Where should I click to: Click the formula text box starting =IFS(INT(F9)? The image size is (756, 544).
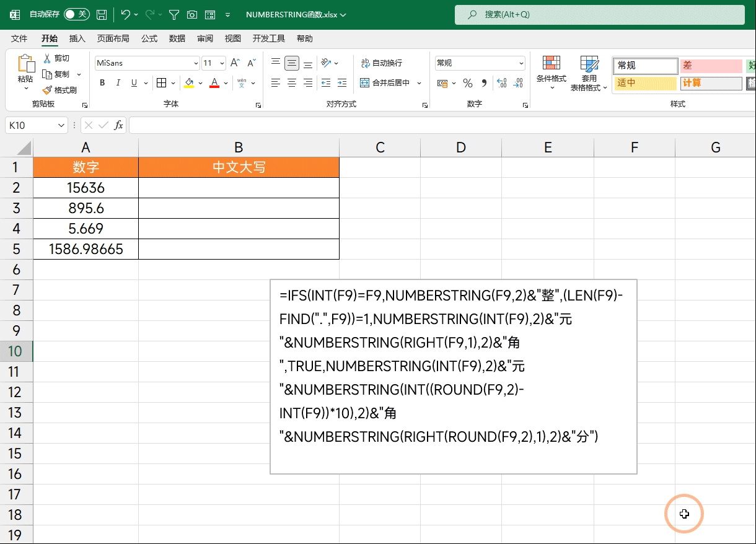click(x=454, y=377)
